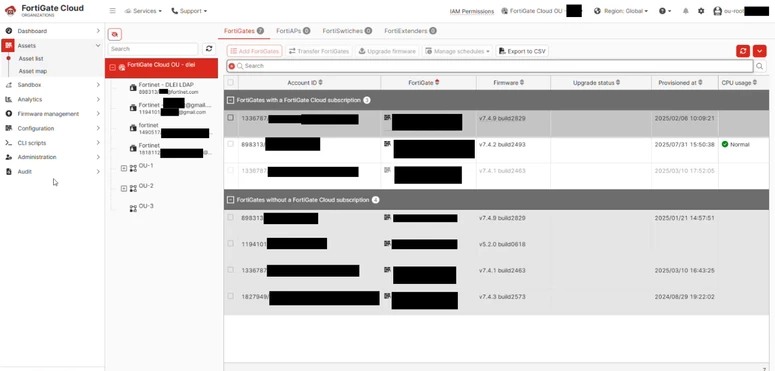
Task: Switch to the FortiSwtiches tab
Action: coord(347,31)
